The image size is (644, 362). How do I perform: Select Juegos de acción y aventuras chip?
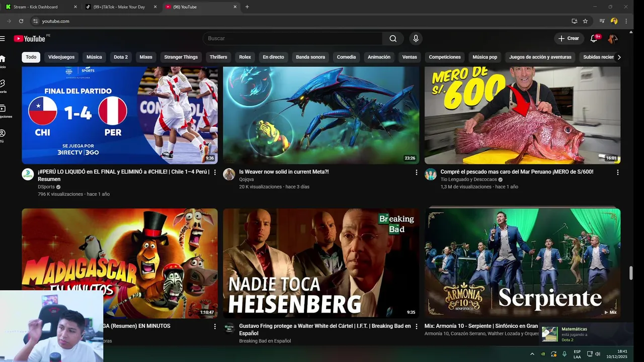point(540,57)
